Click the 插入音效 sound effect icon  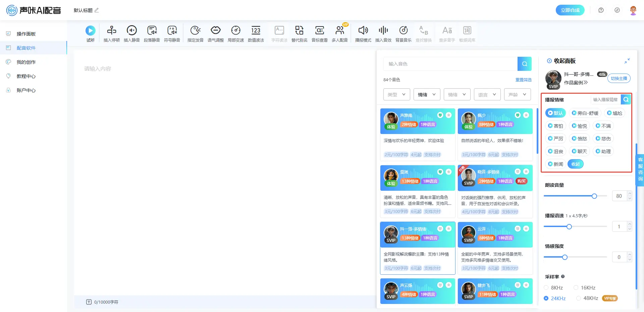pyautogui.click(x=383, y=31)
